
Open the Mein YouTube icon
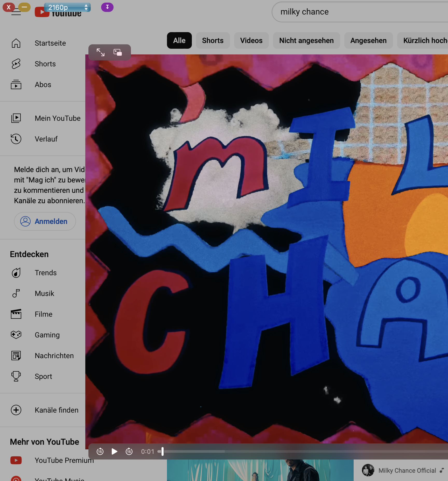coord(16,118)
